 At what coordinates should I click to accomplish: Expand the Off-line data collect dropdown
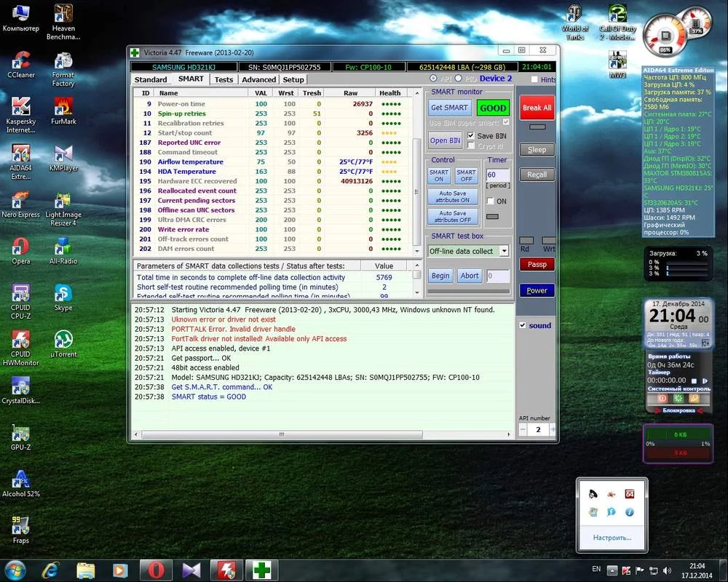(x=503, y=251)
